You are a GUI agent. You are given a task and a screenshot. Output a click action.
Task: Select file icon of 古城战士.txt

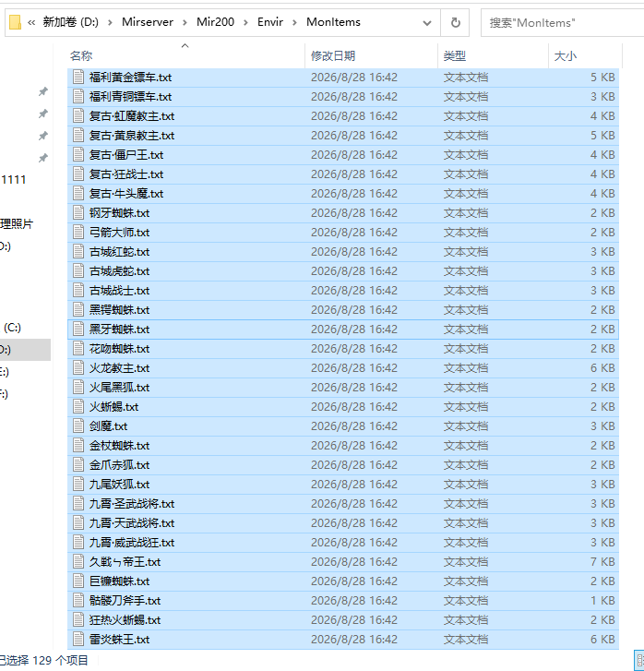[x=78, y=290]
